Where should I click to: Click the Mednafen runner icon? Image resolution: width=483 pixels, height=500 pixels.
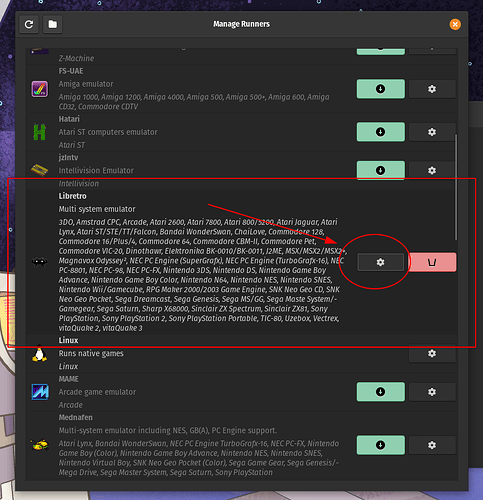[x=40, y=445]
